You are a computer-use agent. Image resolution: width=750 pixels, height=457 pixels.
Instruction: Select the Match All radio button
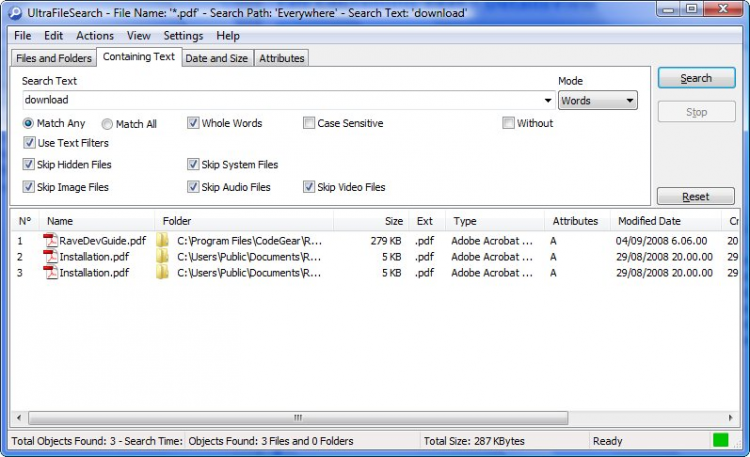tap(107, 124)
